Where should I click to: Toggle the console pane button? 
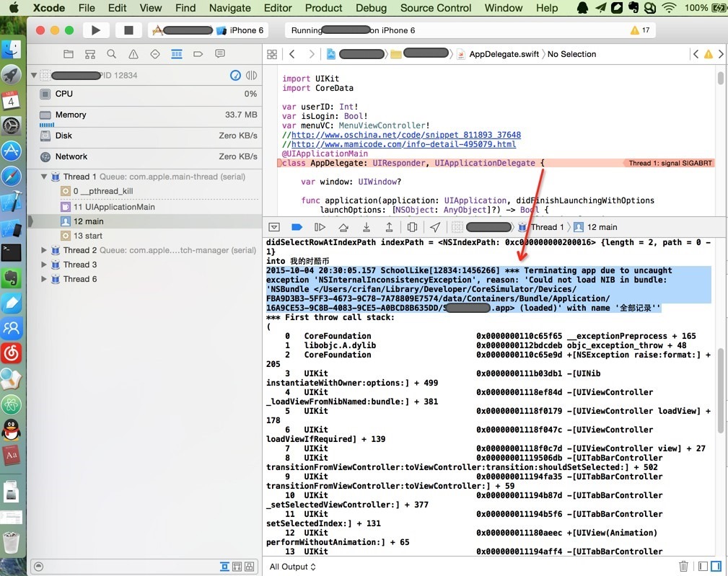tap(716, 566)
